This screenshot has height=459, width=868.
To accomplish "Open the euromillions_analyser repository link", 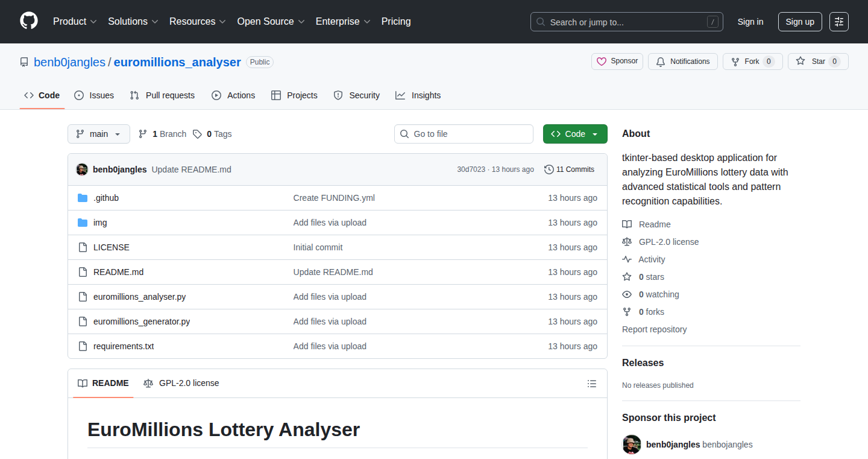I will click(177, 62).
